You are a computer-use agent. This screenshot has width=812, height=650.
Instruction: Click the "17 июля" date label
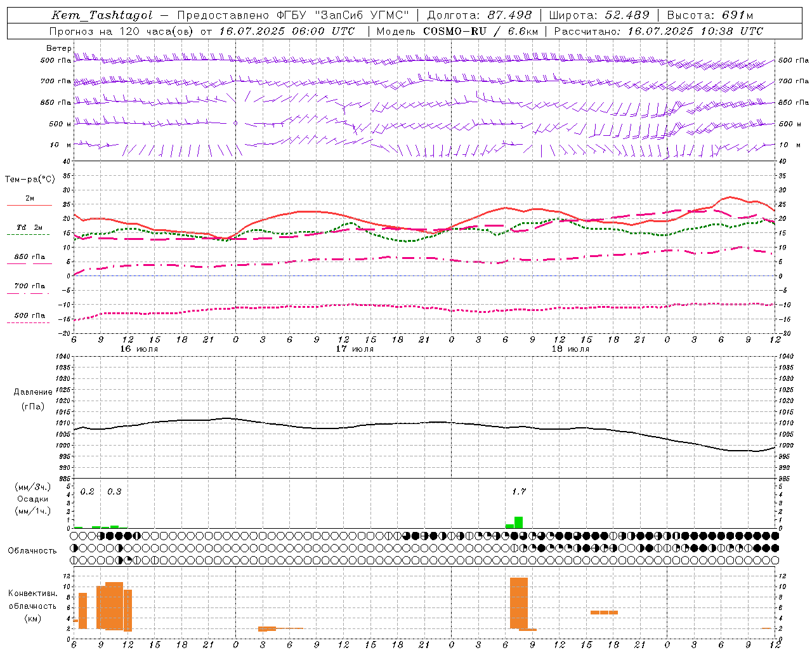[355, 349]
